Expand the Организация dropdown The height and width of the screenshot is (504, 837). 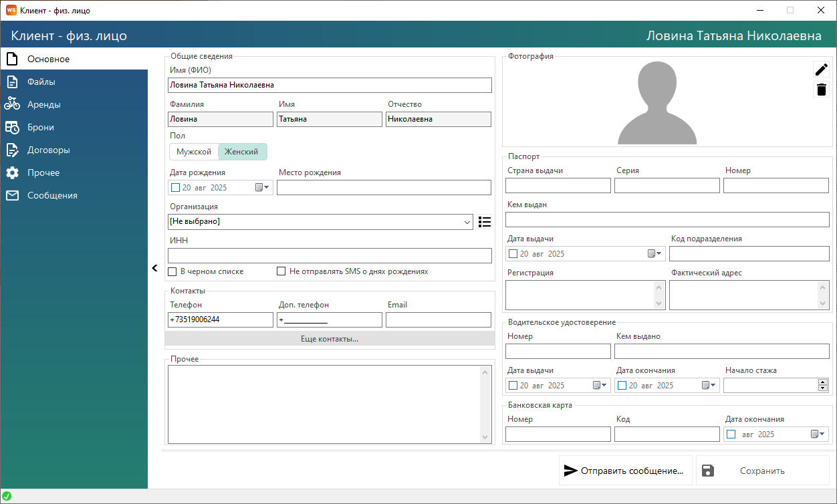click(467, 222)
